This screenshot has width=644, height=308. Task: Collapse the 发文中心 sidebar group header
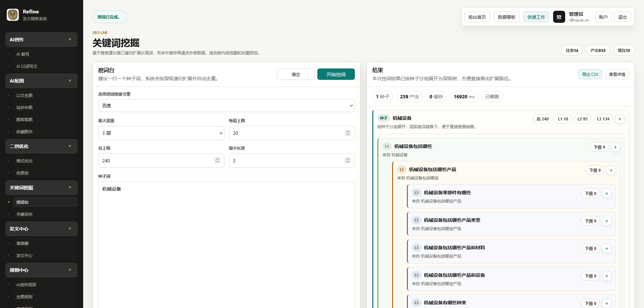tap(41, 229)
